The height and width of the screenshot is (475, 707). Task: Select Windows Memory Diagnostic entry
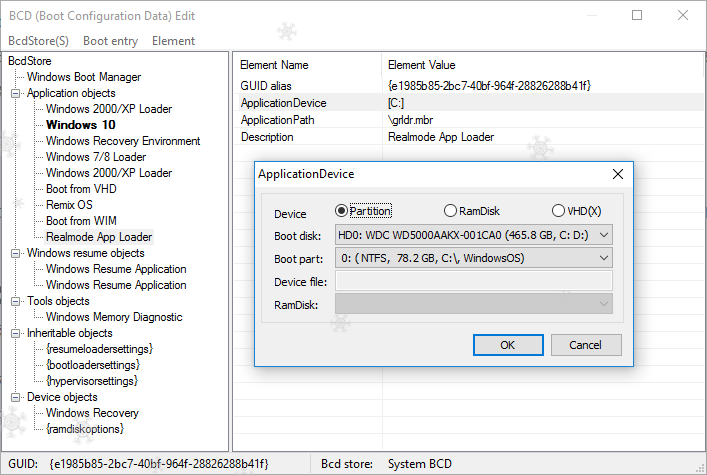click(114, 317)
